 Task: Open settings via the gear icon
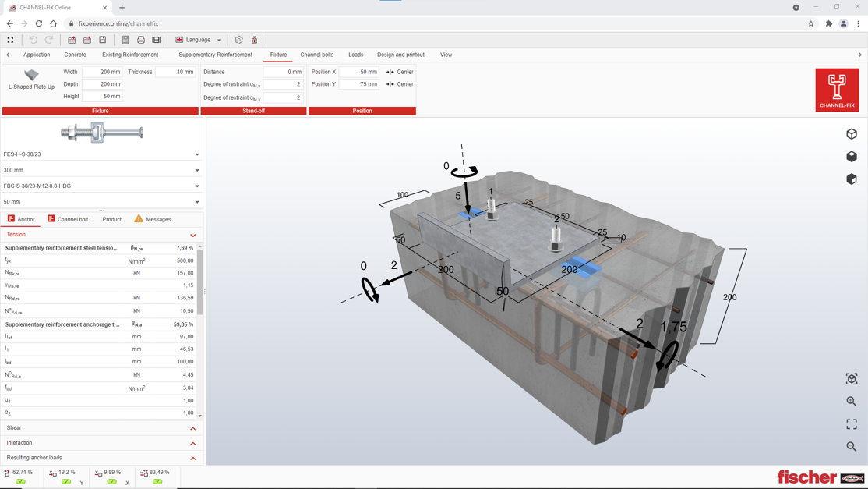[238, 40]
